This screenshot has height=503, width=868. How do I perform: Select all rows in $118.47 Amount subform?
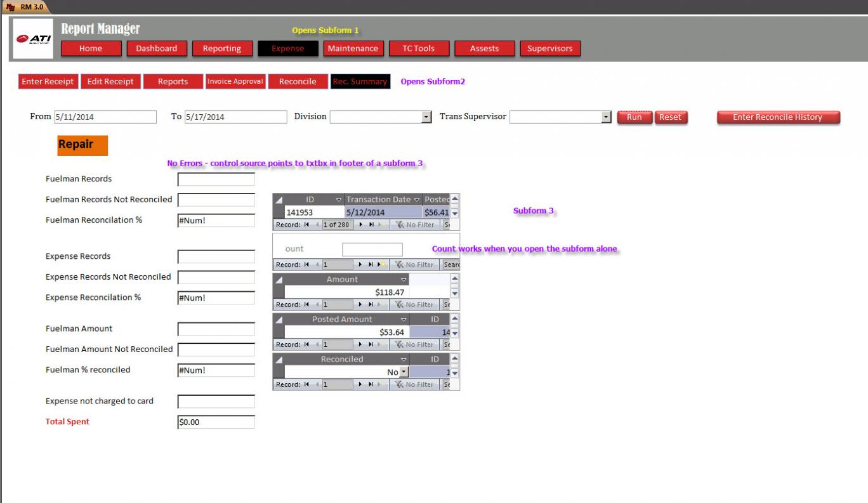coord(279,280)
